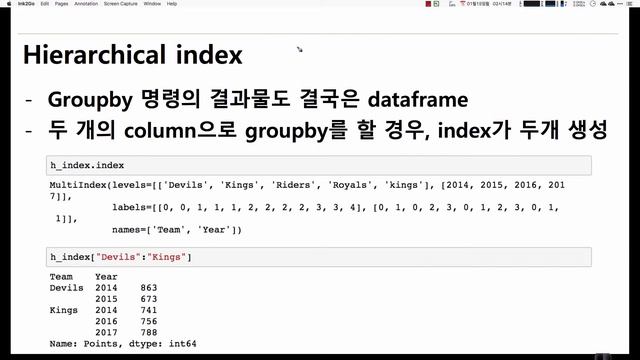Click the 'Groupby 명령의 결과물도 결국은 dataframe' bullet
Screen dimensions: 640x360
[258, 99]
